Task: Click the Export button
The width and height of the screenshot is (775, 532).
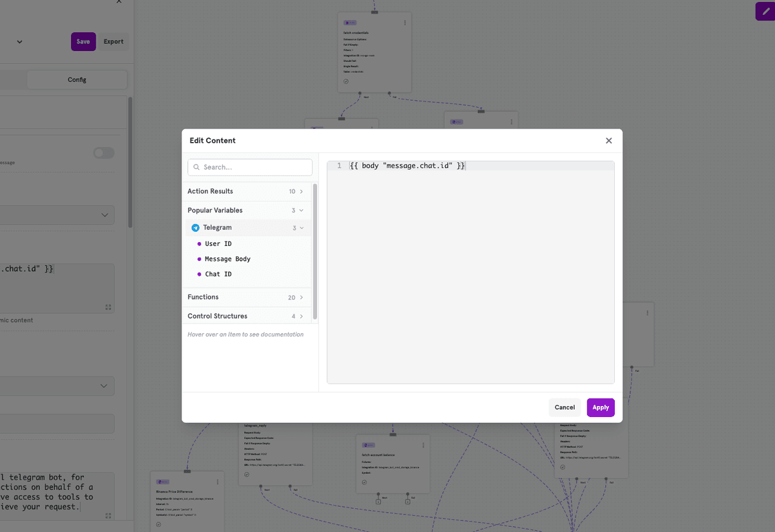Action: click(113, 41)
